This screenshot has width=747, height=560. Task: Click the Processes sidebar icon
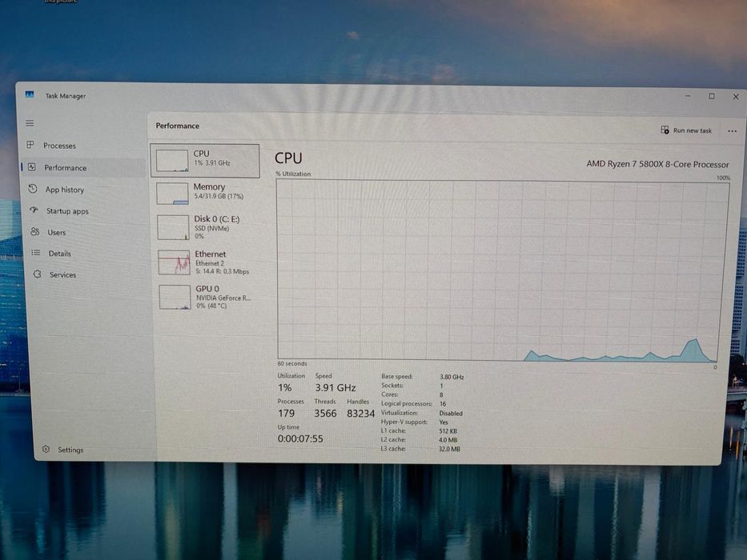[30, 145]
